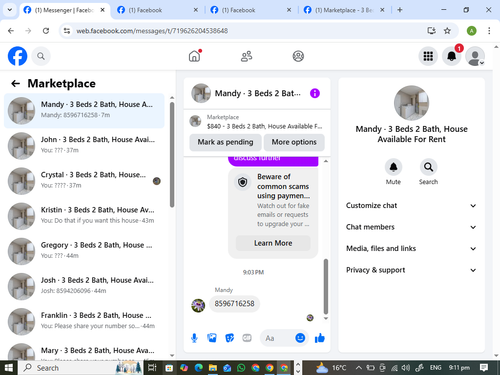
Task: Open the install app icon in address bar
Action: tap(431, 31)
